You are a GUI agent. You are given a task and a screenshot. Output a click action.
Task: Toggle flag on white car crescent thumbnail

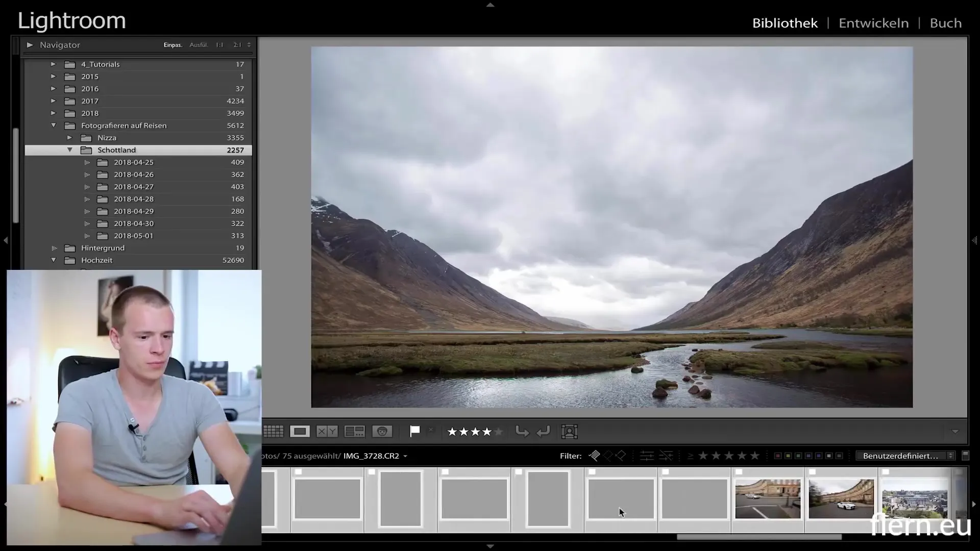(x=812, y=472)
